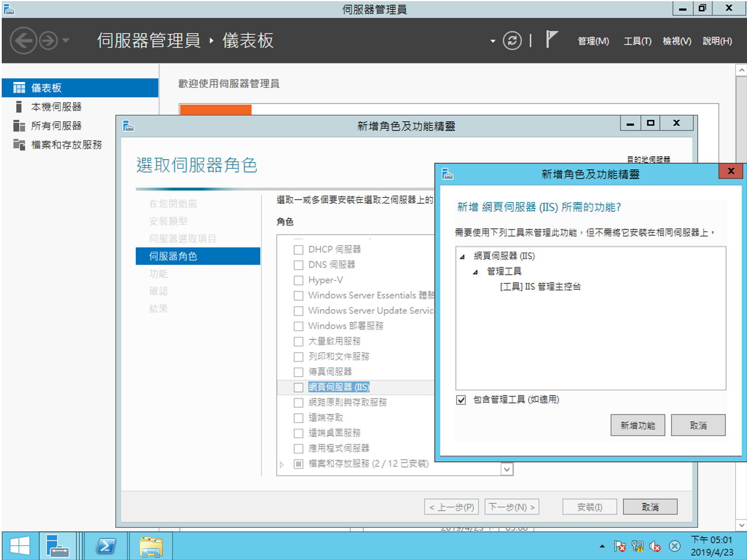
Task: Close the IIS features dialog
Action: pyautogui.click(x=731, y=171)
